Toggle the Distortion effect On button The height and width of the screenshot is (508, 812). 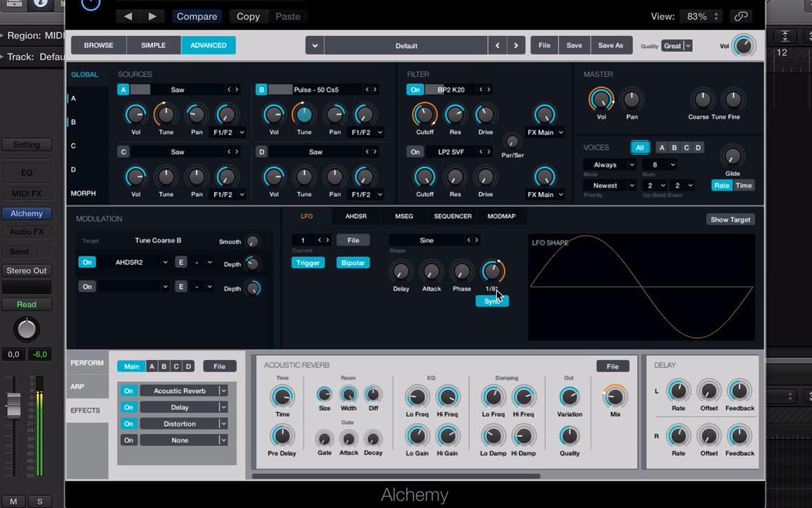coord(129,424)
